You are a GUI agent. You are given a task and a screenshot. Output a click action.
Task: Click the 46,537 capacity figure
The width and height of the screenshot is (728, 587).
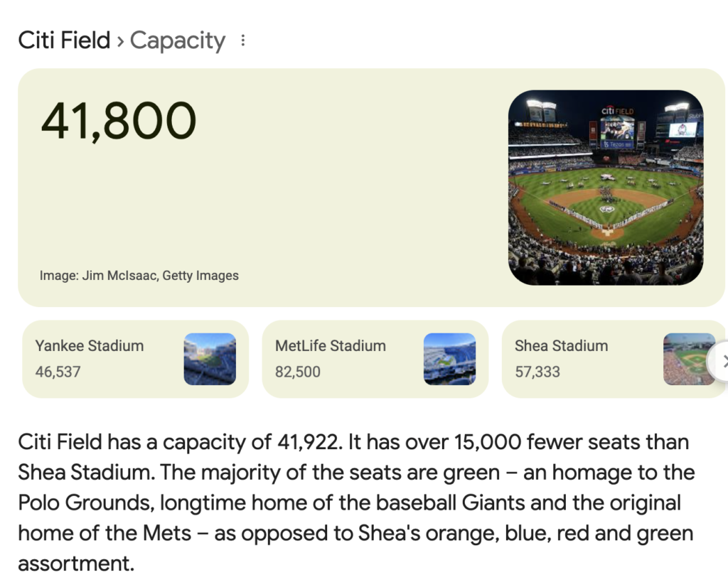58,372
